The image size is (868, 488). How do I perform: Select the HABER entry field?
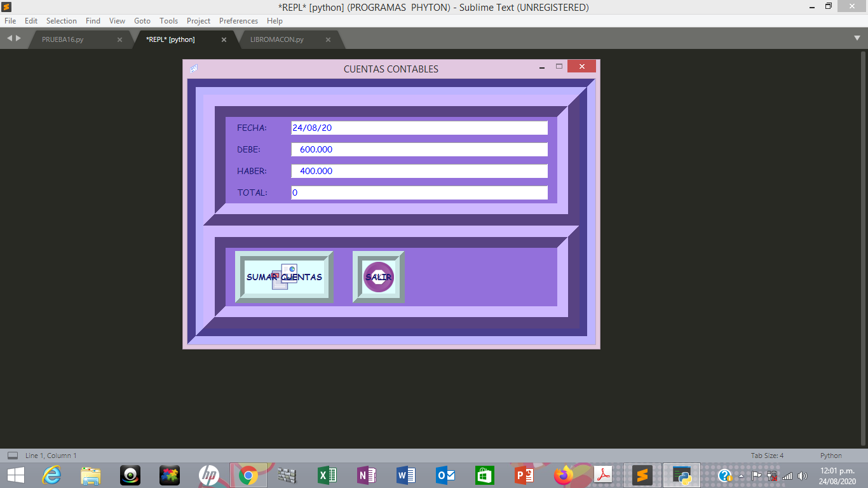coord(419,171)
